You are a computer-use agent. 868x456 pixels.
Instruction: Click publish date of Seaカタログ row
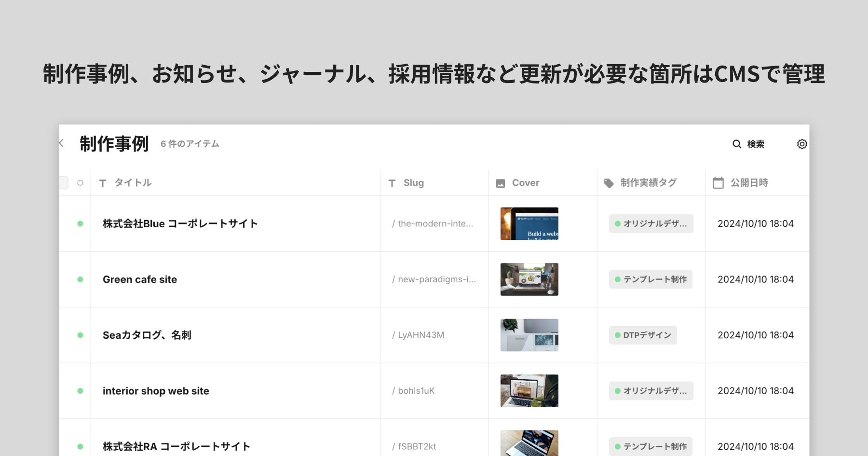(x=756, y=335)
